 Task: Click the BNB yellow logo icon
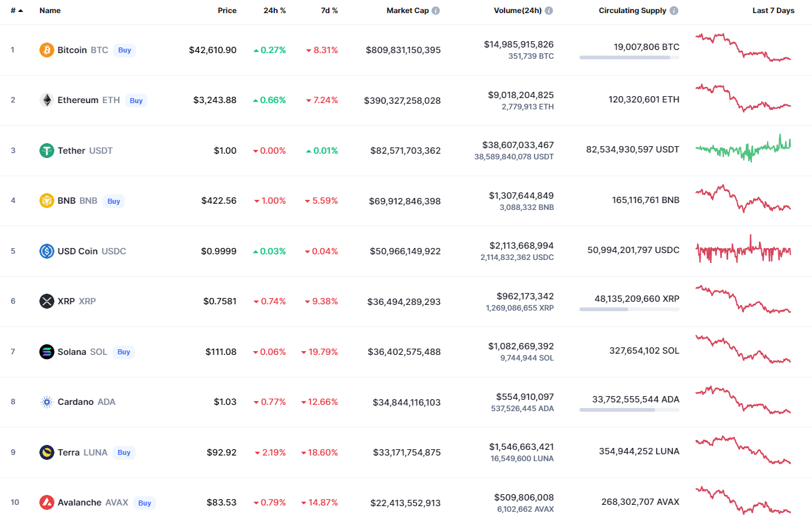47,201
